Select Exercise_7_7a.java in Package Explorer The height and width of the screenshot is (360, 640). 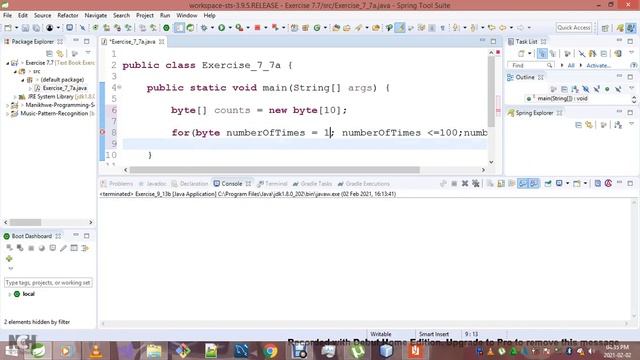(64, 88)
